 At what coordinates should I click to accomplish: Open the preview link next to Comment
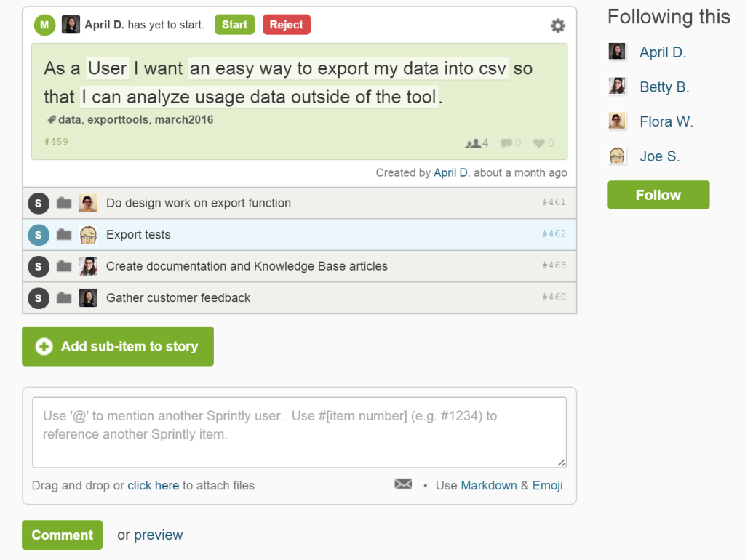click(159, 535)
